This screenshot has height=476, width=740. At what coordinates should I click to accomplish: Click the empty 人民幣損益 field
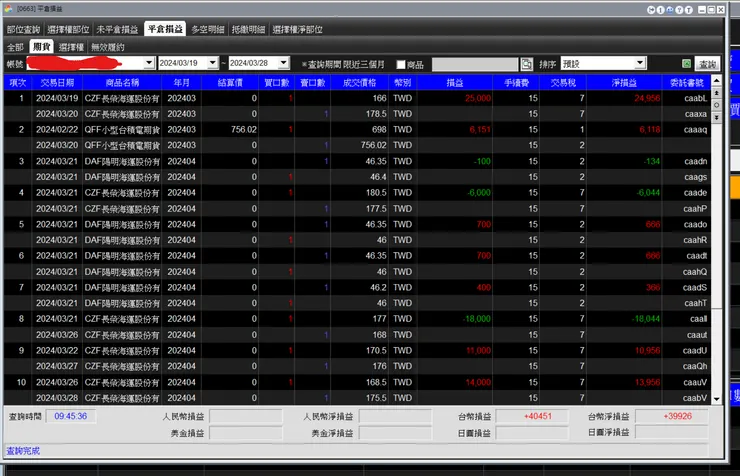tap(246, 416)
